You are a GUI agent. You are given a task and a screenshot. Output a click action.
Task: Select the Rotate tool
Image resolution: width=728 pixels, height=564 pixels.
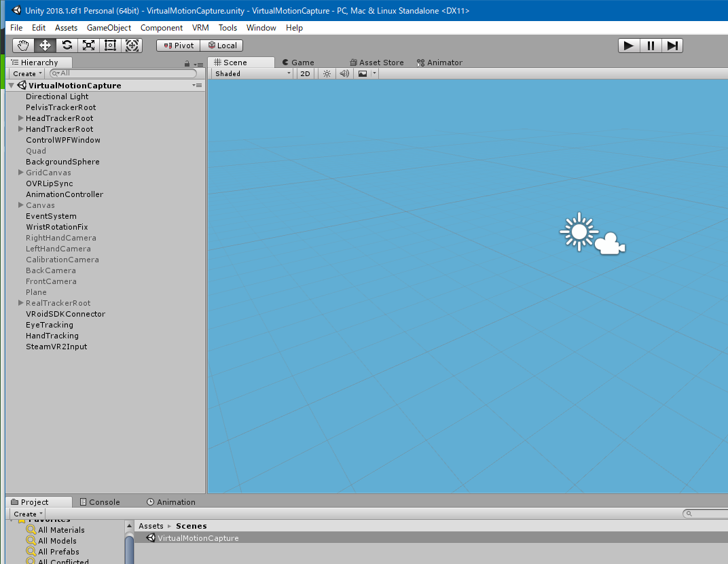(x=67, y=46)
